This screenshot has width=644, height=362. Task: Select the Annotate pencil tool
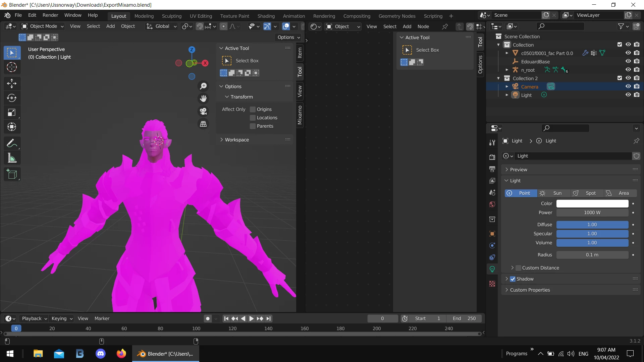[x=12, y=143]
